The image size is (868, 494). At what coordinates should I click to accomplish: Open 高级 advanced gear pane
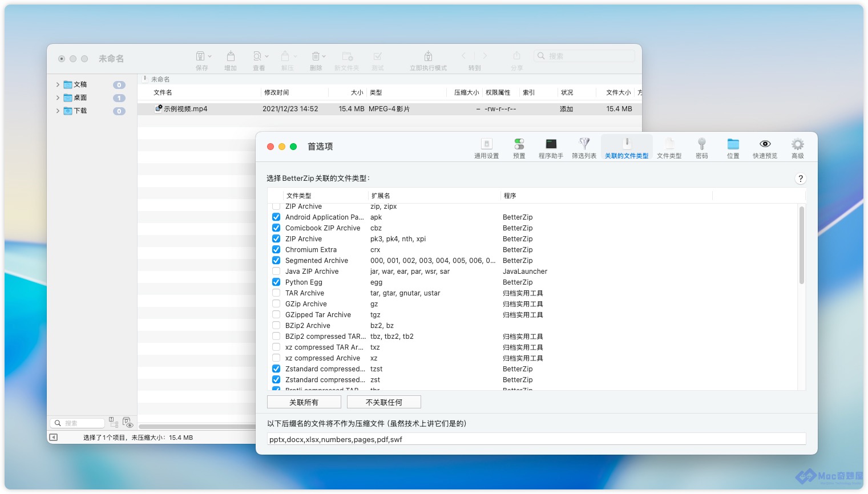pos(797,144)
